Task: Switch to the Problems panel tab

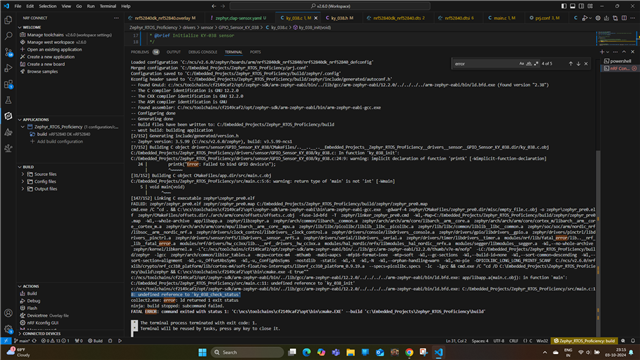Action: pos(140,52)
